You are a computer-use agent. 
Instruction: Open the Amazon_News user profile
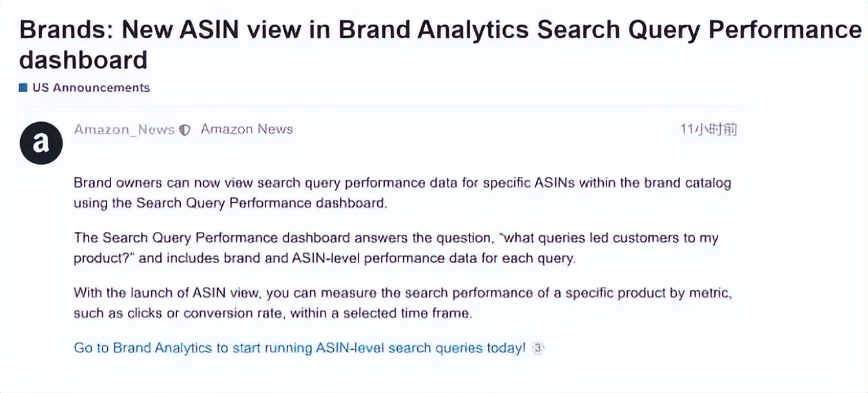pos(124,129)
